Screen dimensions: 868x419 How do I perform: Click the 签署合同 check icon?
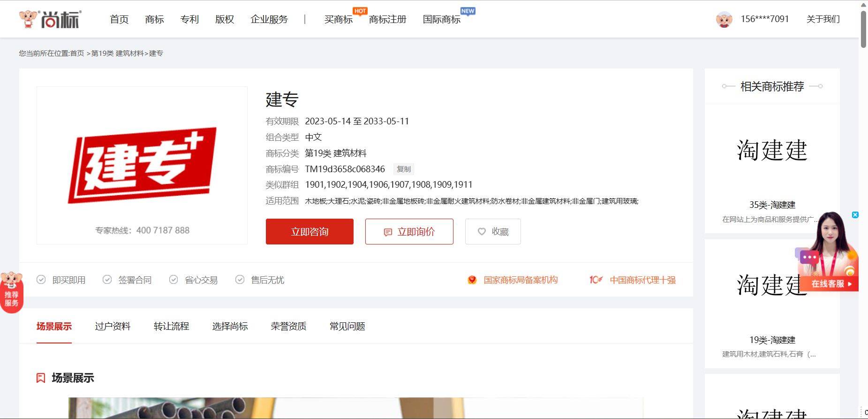pyautogui.click(x=107, y=280)
